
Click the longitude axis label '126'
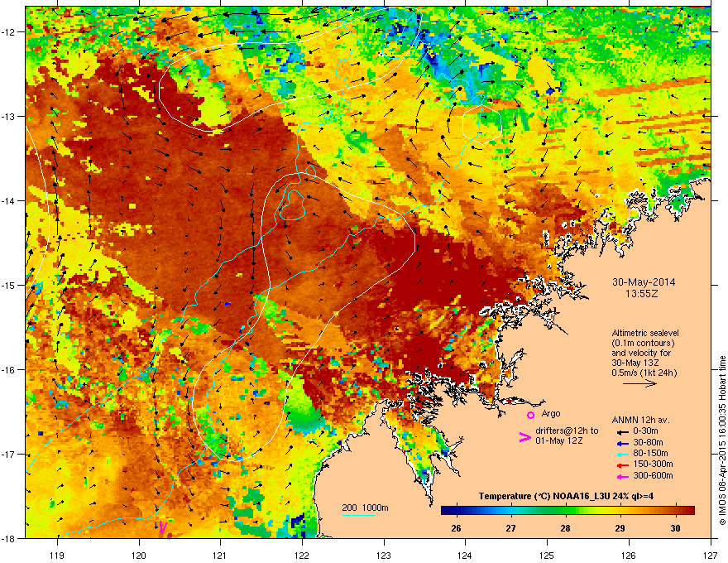[x=629, y=555]
